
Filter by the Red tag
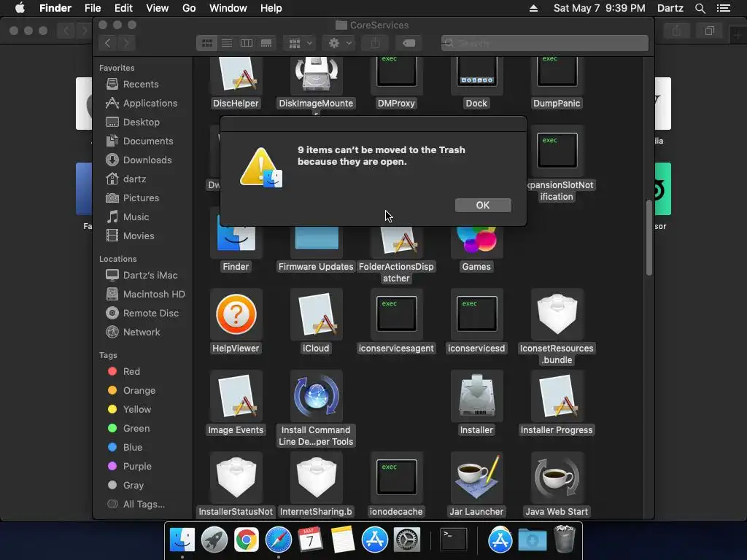(131, 371)
